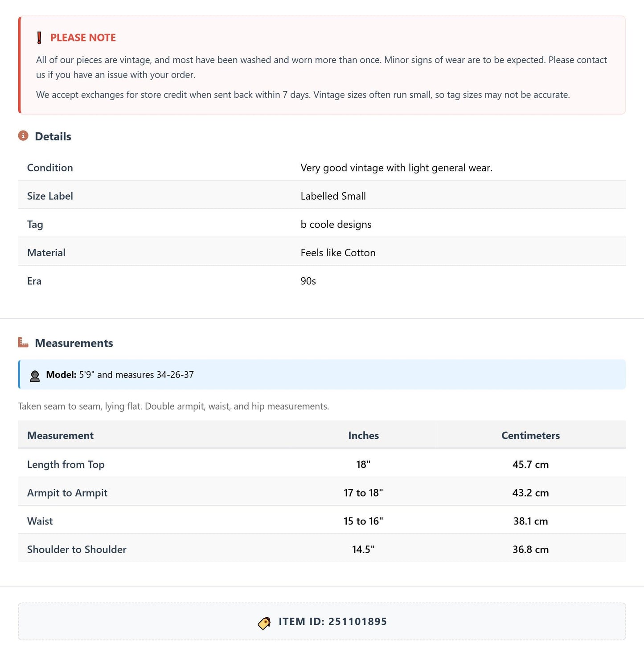Select the Item ID 251101895 text

click(x=333, y=622)
